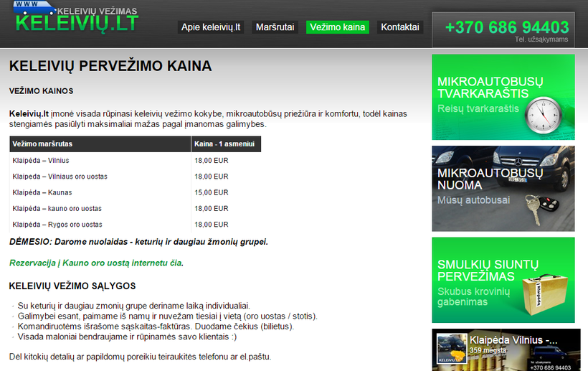The height and width of the screenshot is (371, 588).
Task: Select the Klaipėda – Vilnius route row
Action: 135,161
